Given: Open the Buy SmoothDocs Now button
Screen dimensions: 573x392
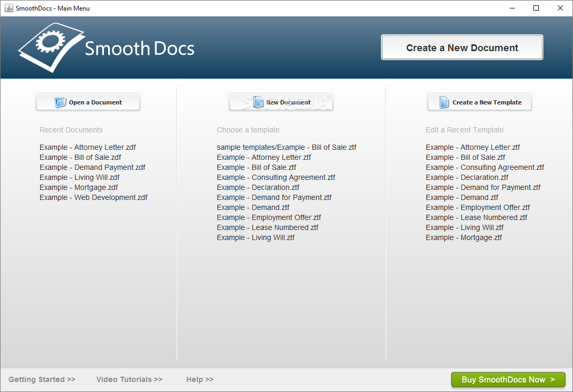Looking at the screenshot, I should [x=508, y=379].
